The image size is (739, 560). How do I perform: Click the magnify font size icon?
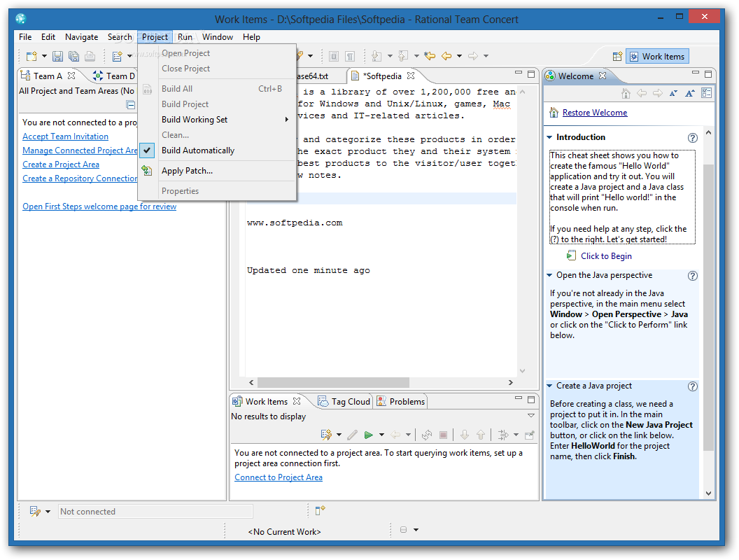tap(690, 93)
